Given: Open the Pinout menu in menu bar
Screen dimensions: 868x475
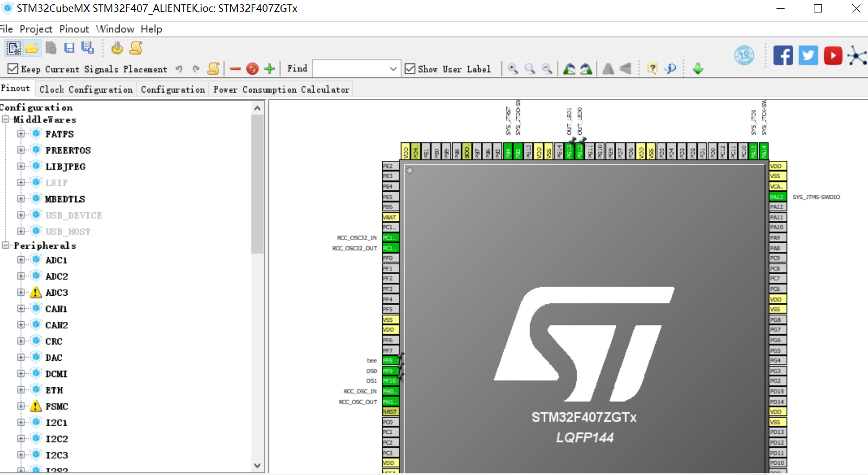Looking at the screenshot, I should (x=74, y=29).
